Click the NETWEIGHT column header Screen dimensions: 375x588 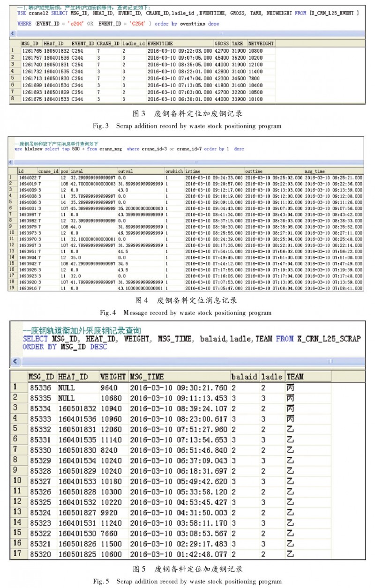point(260,43)
